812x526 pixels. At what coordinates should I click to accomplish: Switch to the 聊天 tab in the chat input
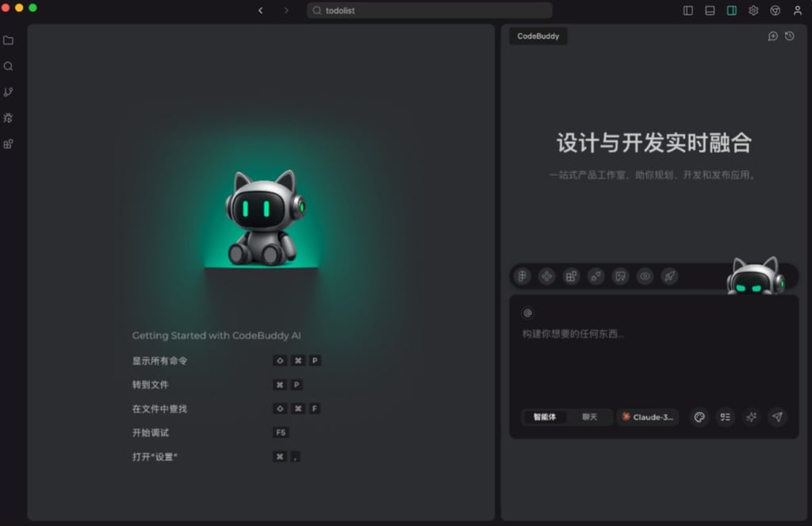pos(591,417)
